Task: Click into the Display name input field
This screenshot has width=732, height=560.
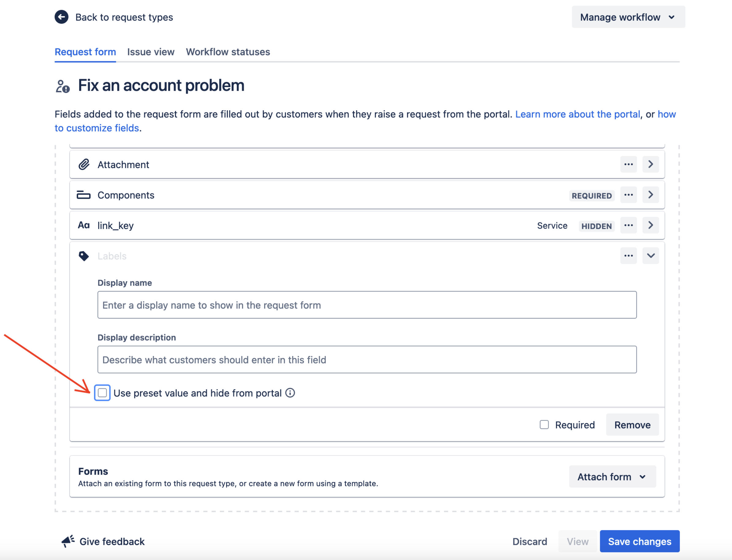Action: [x=367, y=305]
